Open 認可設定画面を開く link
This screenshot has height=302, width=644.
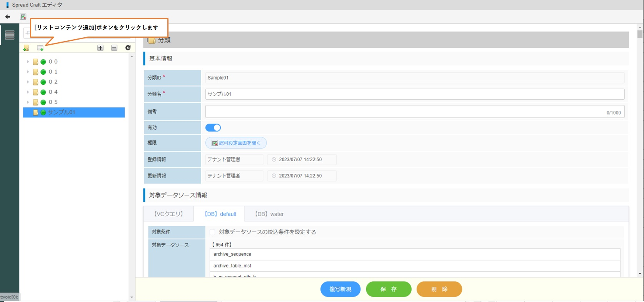(236, 143)
